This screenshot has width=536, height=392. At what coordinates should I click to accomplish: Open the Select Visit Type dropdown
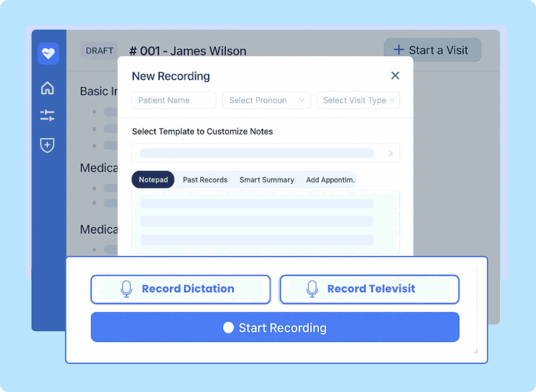pos(358,100)
